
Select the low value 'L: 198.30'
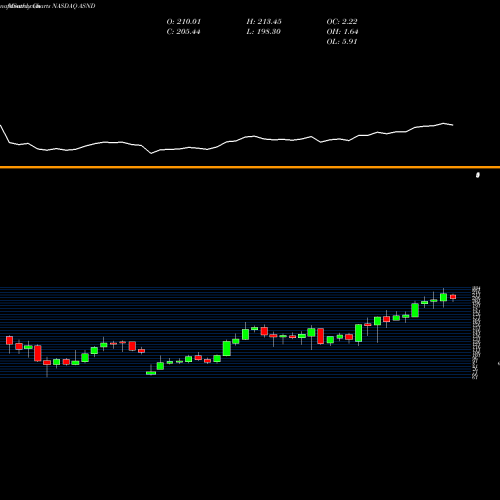coord(263,32)
